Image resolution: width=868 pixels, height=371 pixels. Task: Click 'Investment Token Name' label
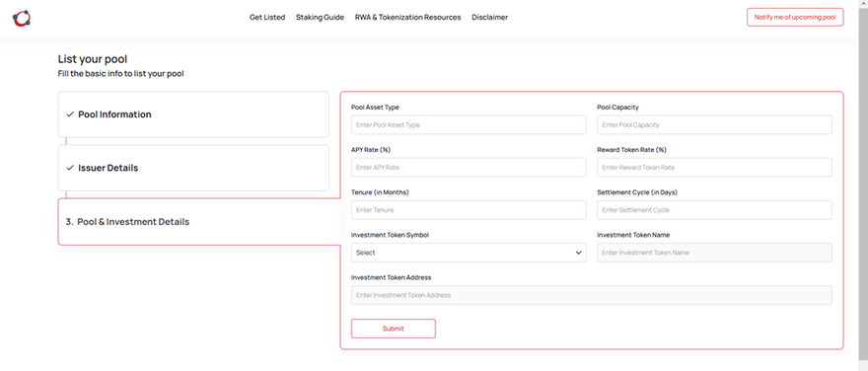click(x=633, y=235)
